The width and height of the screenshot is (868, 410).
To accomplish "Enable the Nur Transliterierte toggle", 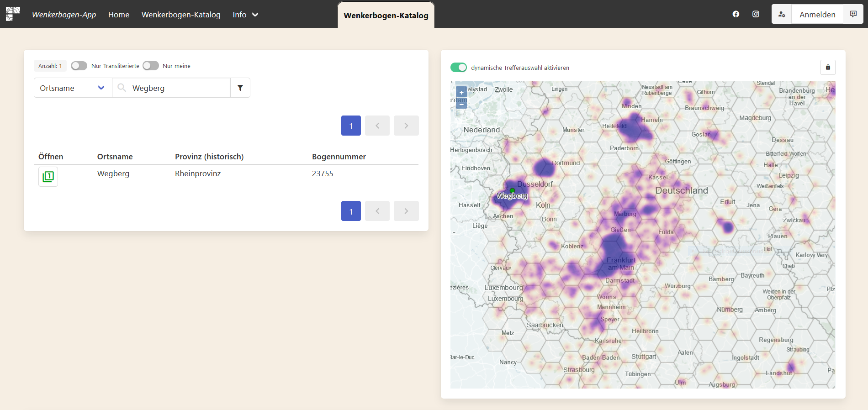I will 79,66.
